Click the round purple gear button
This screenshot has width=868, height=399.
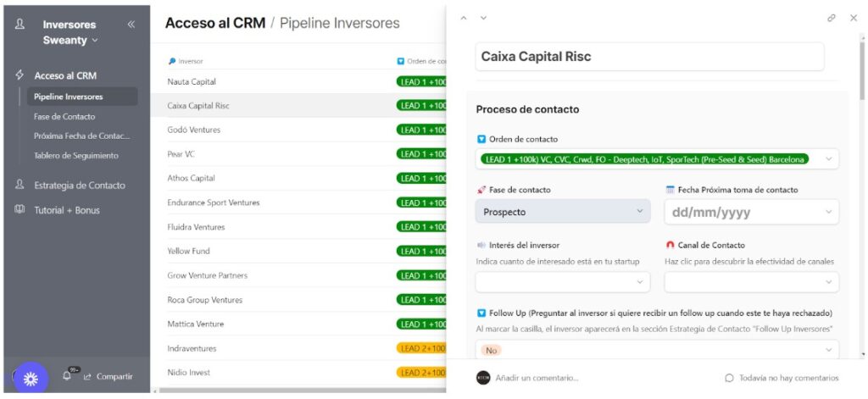coord(31,379)
